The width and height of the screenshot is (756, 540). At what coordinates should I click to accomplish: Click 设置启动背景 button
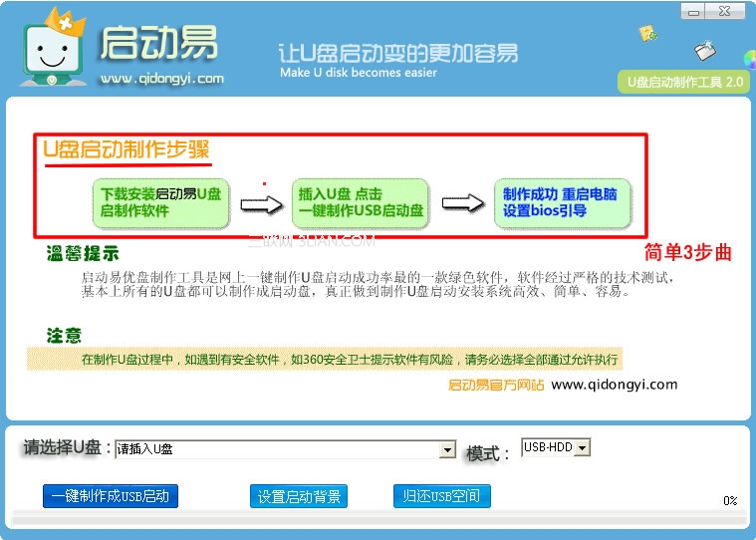click(x=299, y=496)
